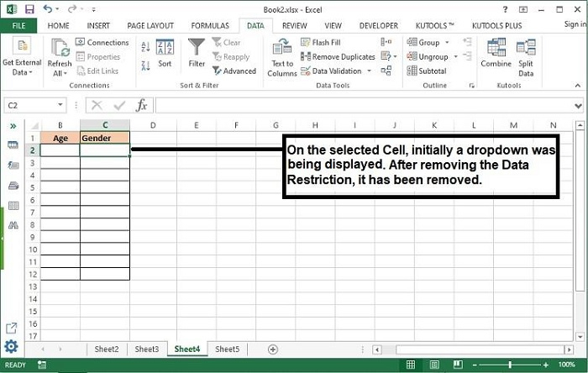Click the Relationships icon
The width and height of the screenshot is (588, 373).
386,71
